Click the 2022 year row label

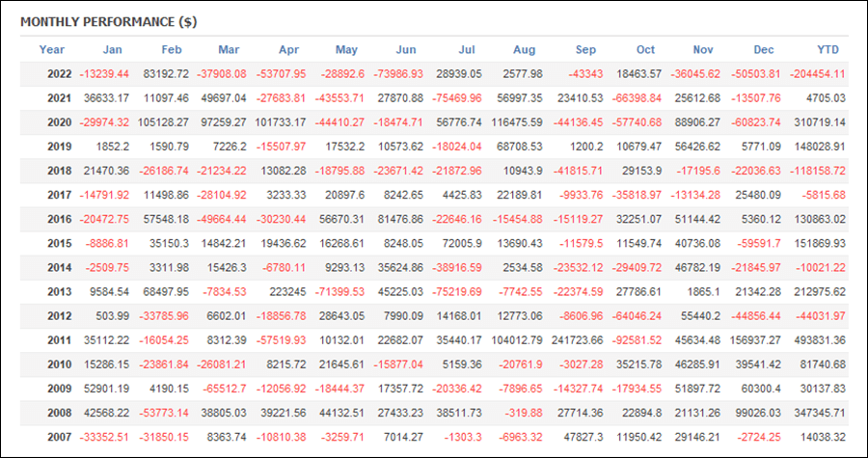[x=59, y=74]
